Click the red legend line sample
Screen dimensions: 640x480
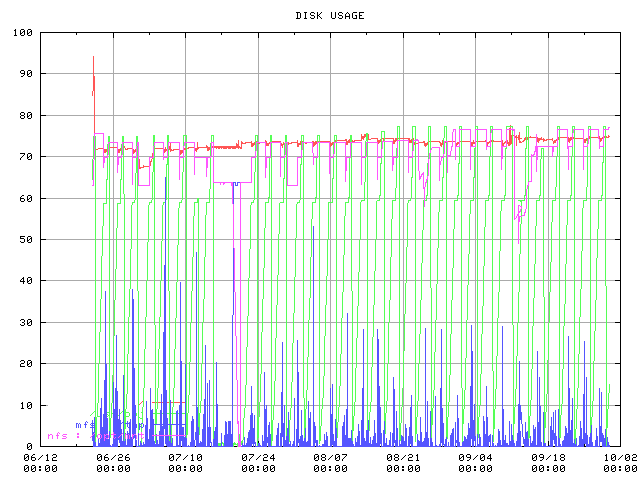click(166, 402)
